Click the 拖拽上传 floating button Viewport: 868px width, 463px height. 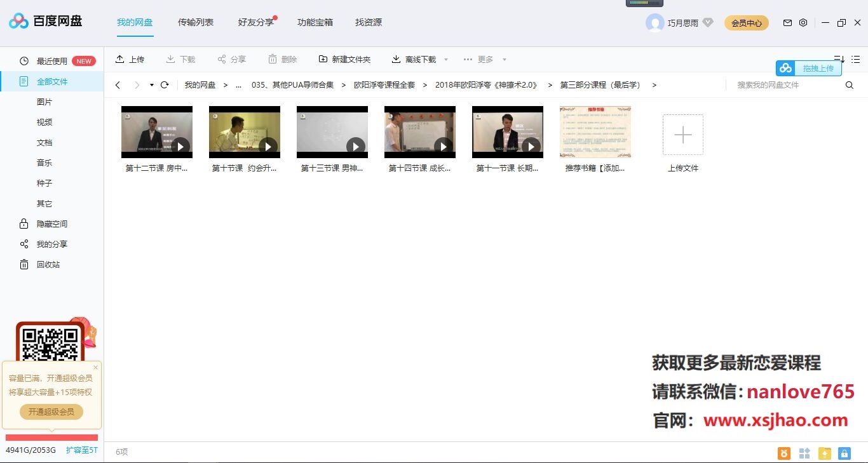(x=809, y=68)
